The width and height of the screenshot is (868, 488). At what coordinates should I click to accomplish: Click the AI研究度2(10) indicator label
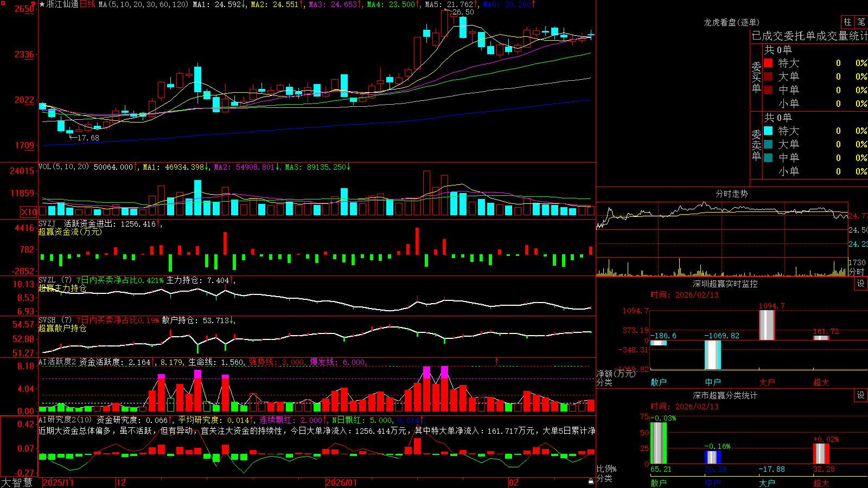coord(66,420)
